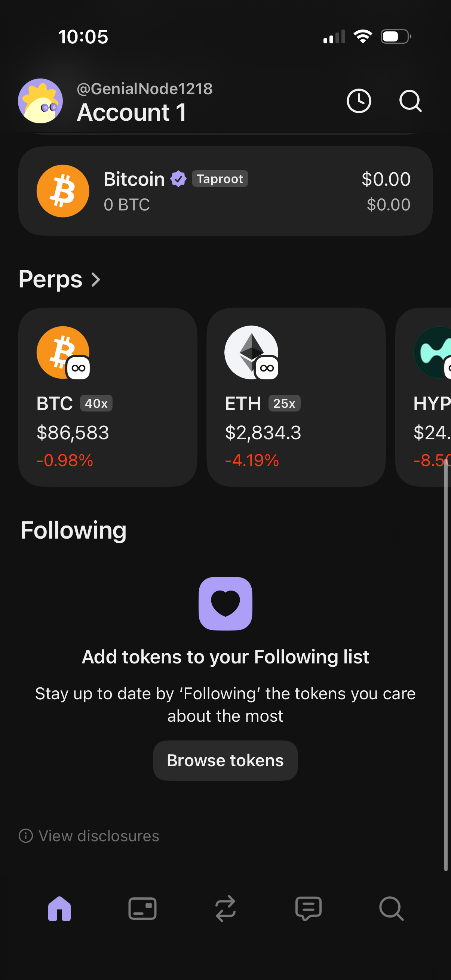Screen dimensions: 451x980
Task: Open the Swap screen via arrows icon
Action: 225,909
